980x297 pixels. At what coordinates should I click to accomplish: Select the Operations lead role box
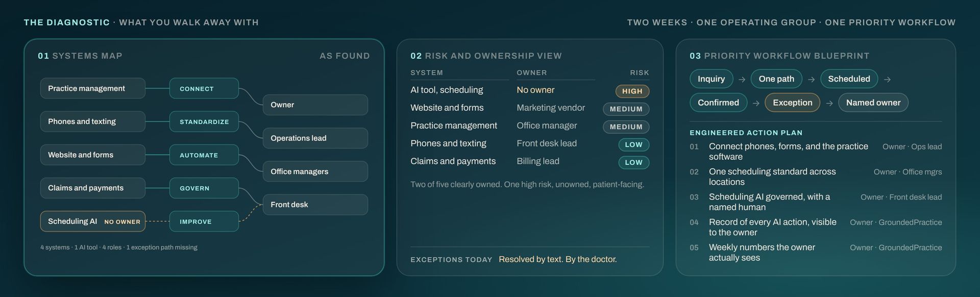pos(315,138)
